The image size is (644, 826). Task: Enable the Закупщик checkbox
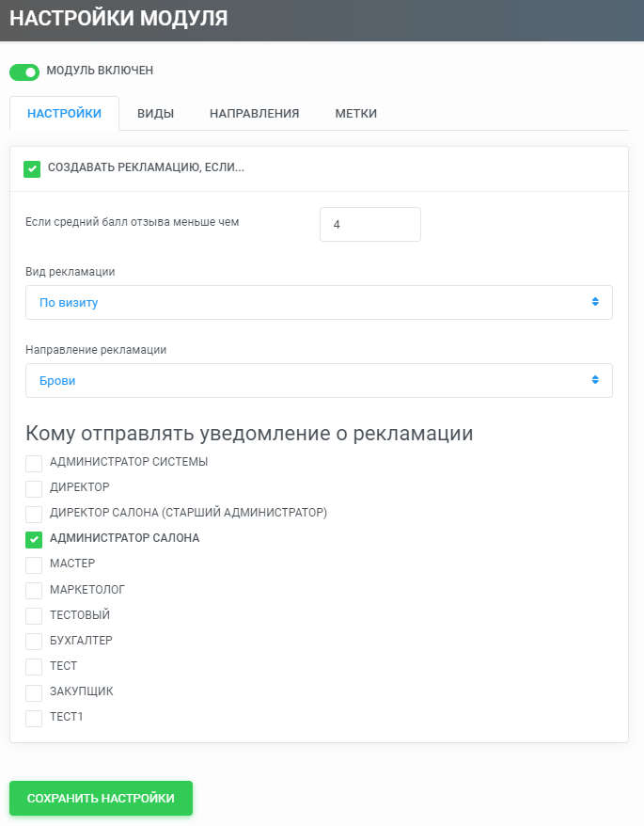(x=34, y=692)
